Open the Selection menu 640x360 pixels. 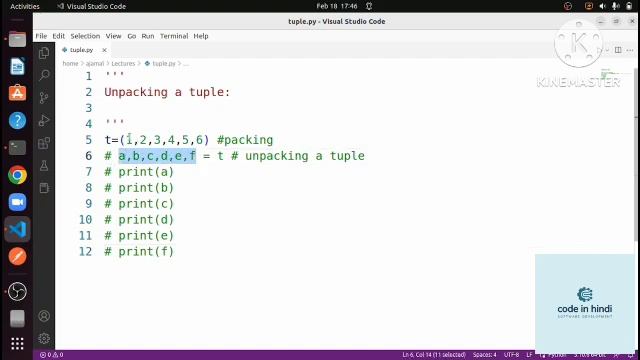coord(85,36)
